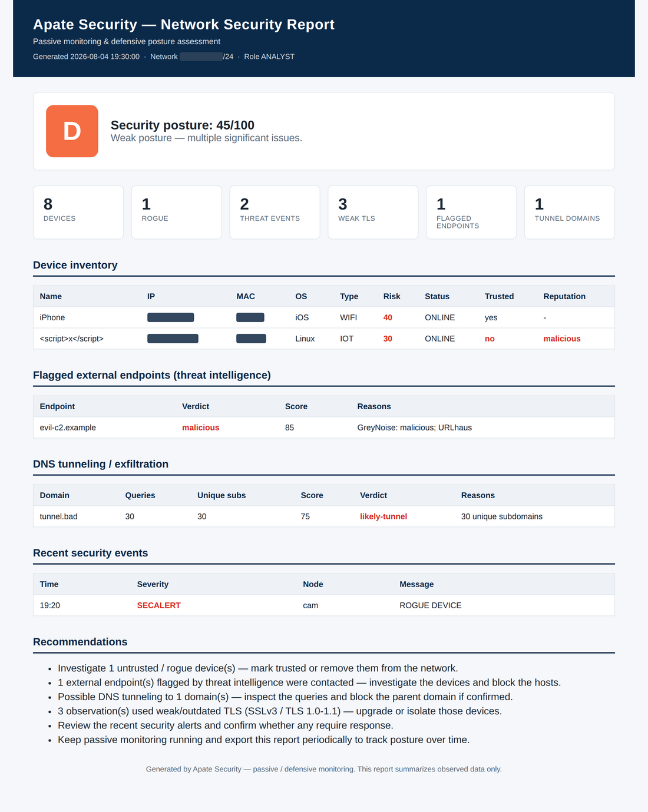Click the redacted IP in the iPhone row

coord(170,317)
